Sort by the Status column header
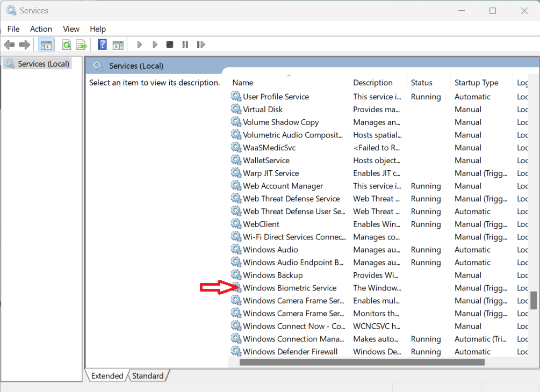The image size is (540, 392). pyautogui.click(x=421, y=83)
